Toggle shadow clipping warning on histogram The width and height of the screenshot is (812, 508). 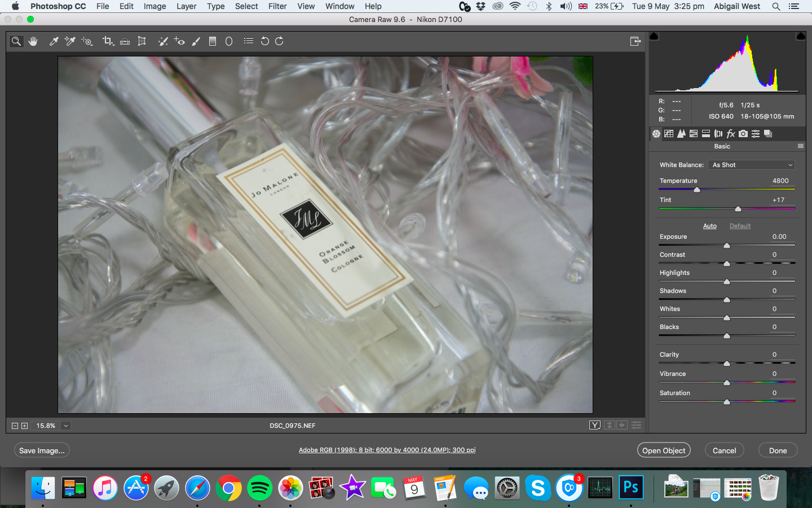[x=654, y=36]
